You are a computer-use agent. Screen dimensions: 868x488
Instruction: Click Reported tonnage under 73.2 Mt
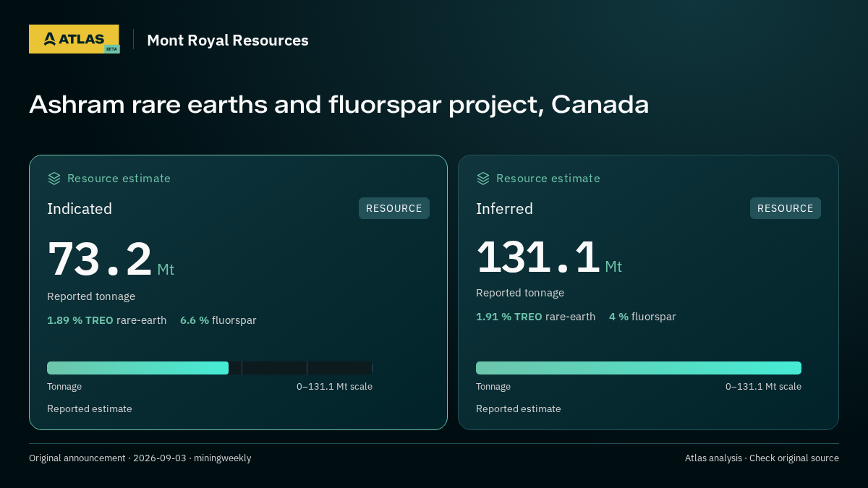click(x=91, y=296)
